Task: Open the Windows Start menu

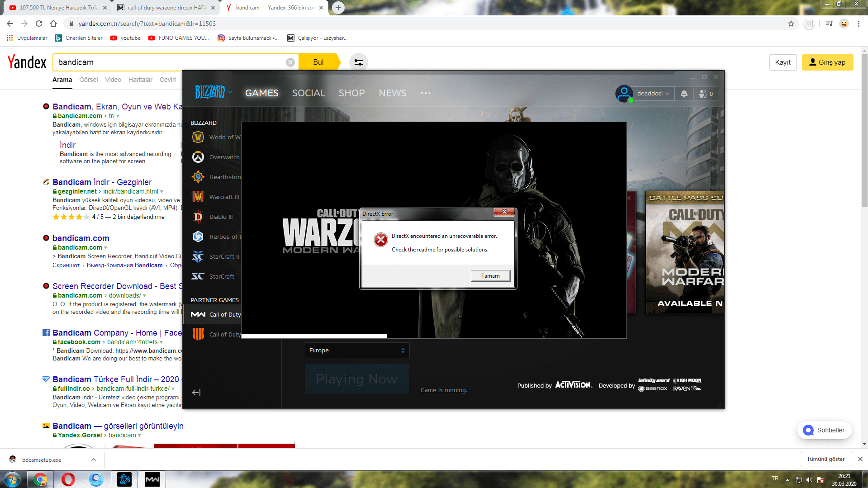Action: coord(12,479)
